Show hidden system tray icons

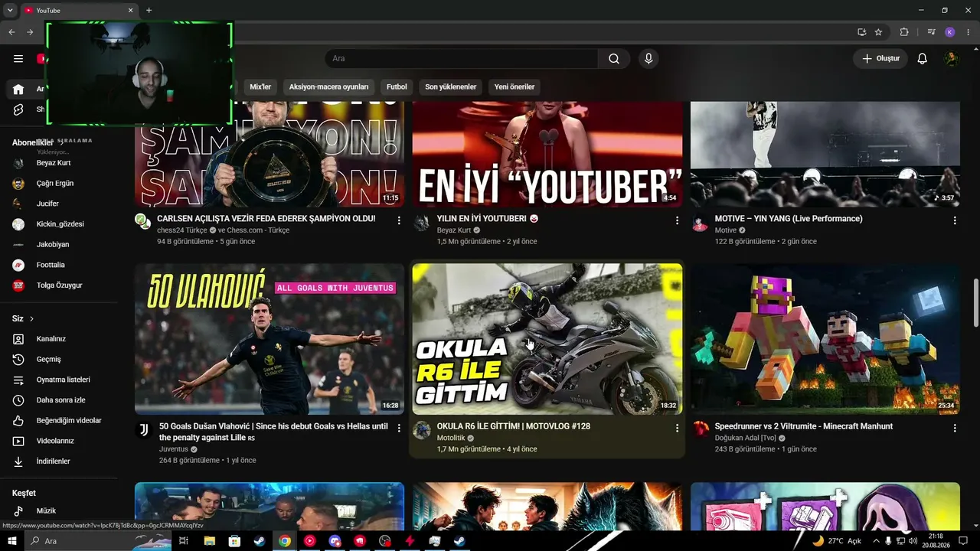click(x=877, y=541)
